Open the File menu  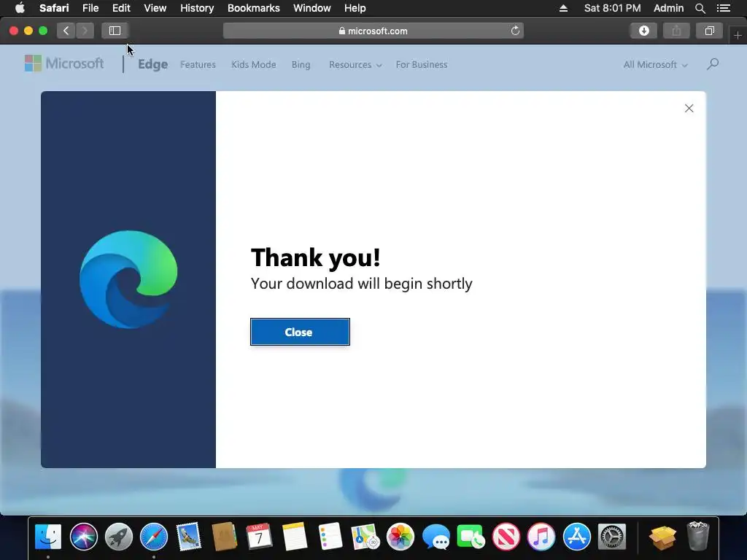point(90,8)
